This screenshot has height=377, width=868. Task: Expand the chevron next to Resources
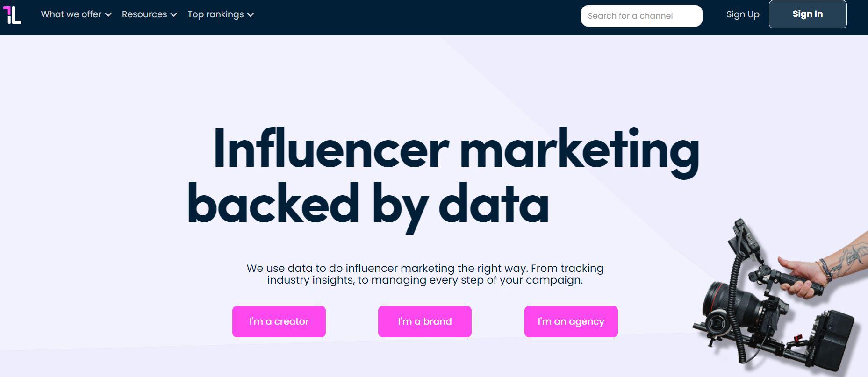[x=174, y=15]
